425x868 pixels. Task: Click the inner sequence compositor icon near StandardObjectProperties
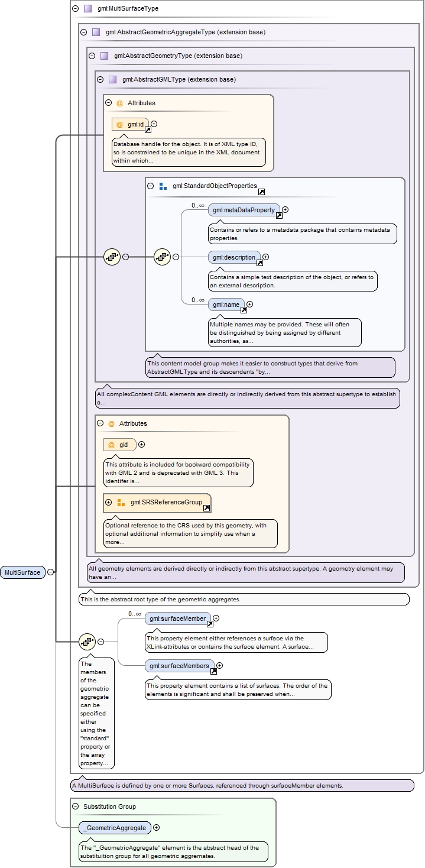tap(162, 257)
